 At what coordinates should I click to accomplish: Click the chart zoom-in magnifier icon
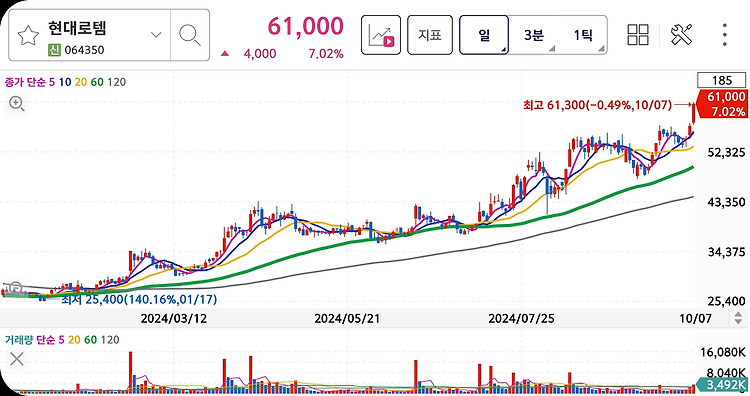pyautogui.click(x=17, y=103)
